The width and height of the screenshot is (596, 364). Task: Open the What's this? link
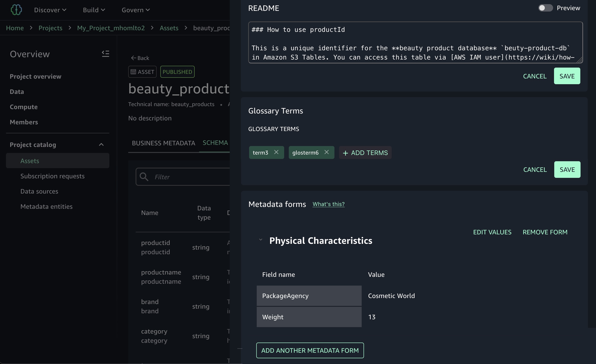click(x=328, y=204)
